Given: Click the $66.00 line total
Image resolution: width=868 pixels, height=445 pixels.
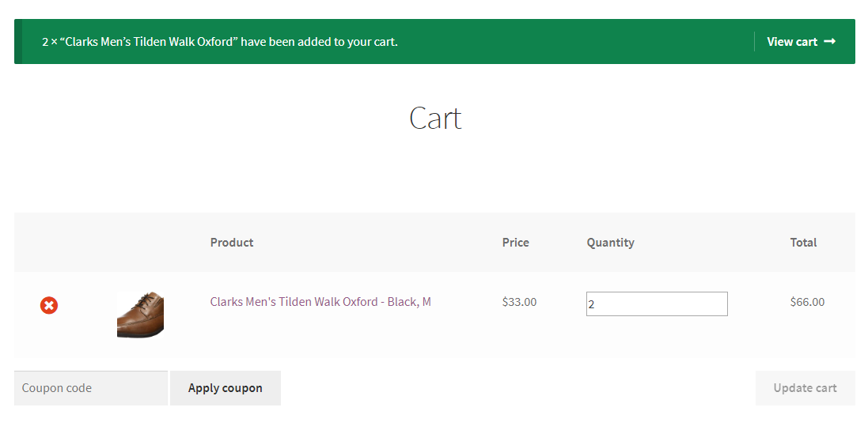Looking at the screenshot, I should (807, 302).
